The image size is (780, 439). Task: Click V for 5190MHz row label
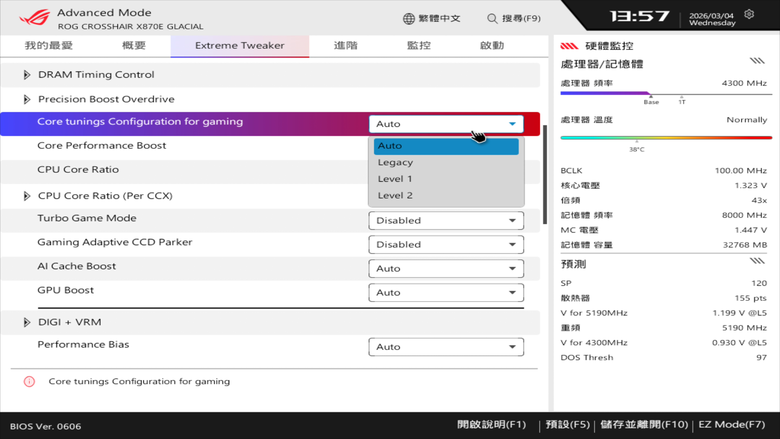594,313
